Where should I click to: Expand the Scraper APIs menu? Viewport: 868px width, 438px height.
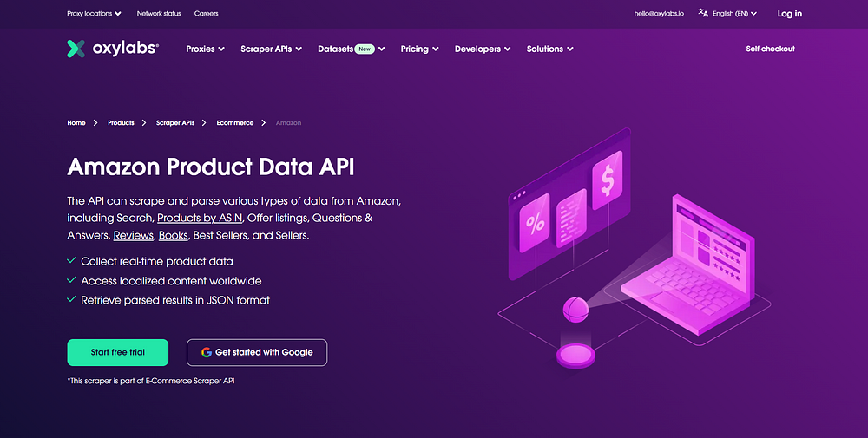271,49
